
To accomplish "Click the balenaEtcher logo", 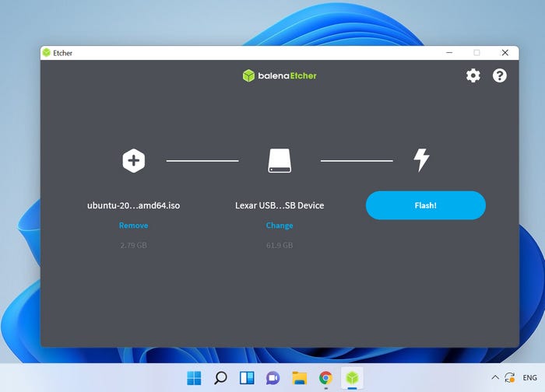I will click(x=280, y=75).
